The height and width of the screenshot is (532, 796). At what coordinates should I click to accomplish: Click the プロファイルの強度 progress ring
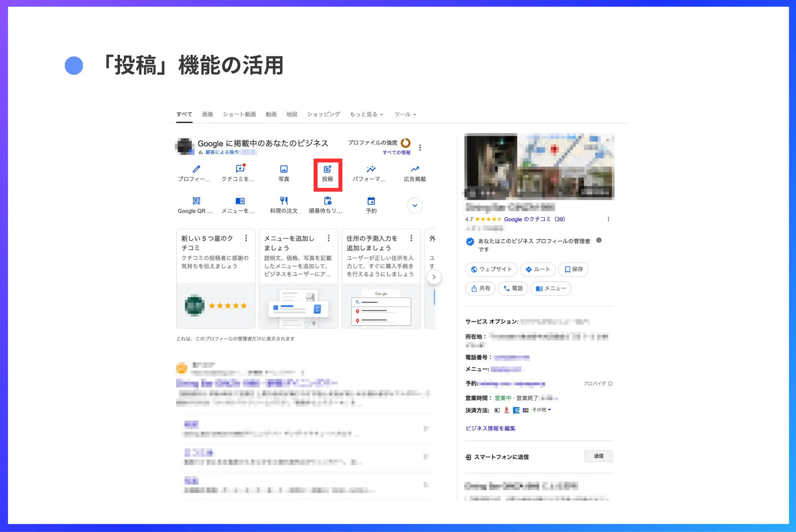pos(406,143)
